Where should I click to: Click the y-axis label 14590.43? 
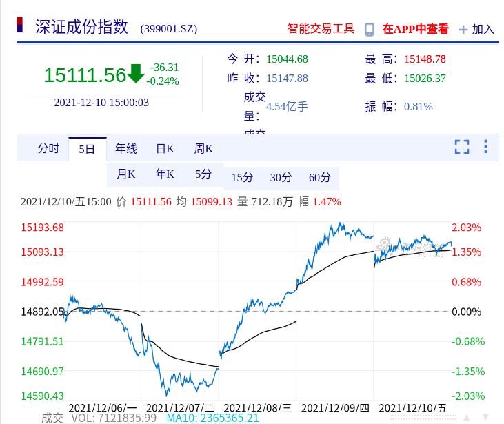[43, 396]
